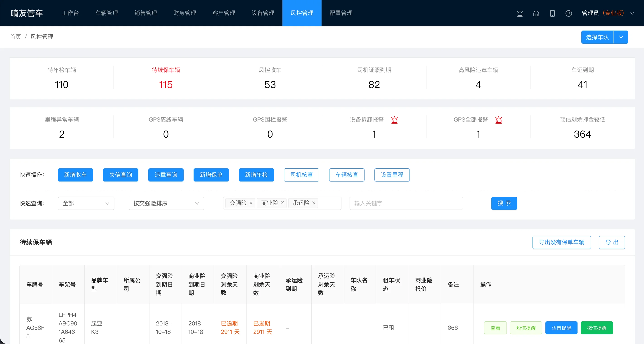Image resolution: width=644 pixels, height=344 pixels.
Task: Open 配置管理 menu
Action: tap(341, 13)
